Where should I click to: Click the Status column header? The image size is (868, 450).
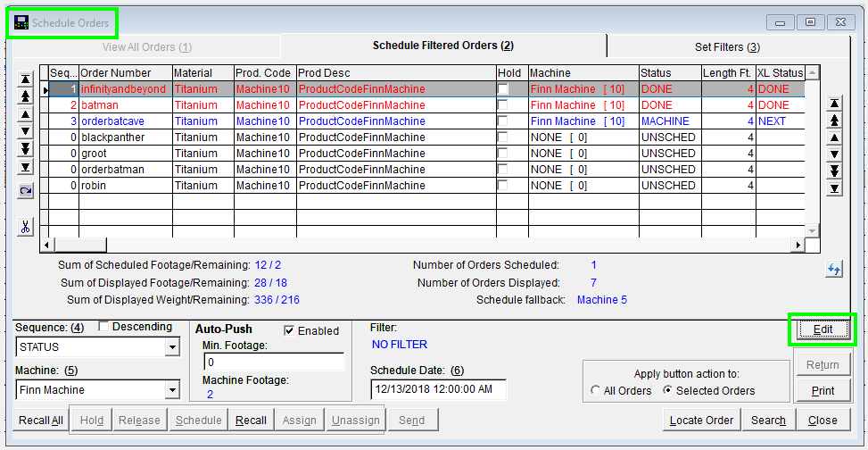[670, 73]
